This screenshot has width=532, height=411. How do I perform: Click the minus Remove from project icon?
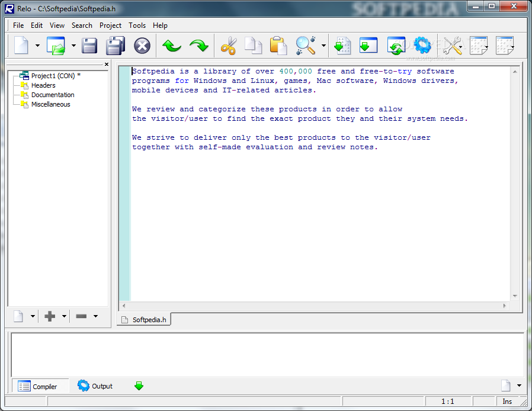pyautogui.click(x=81, y=316)
